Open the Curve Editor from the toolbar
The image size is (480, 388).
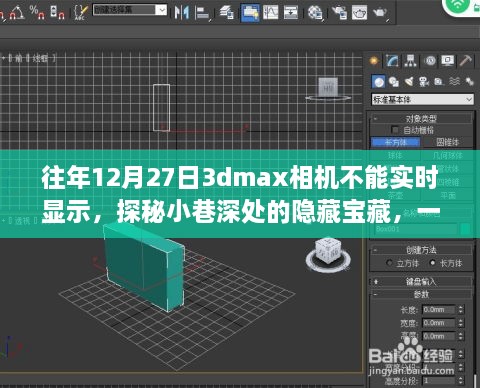point(270,12)
